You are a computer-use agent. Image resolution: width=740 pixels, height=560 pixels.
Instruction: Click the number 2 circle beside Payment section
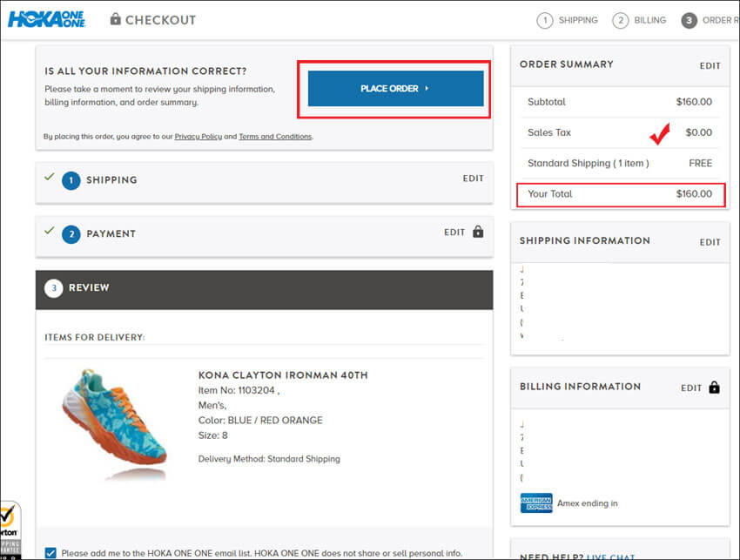point(71,234)
